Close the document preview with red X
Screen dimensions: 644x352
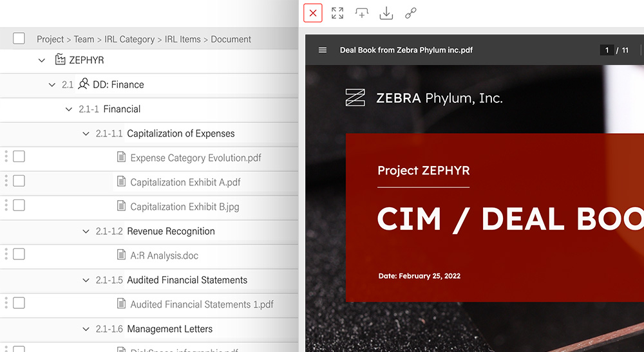point(313,13)
